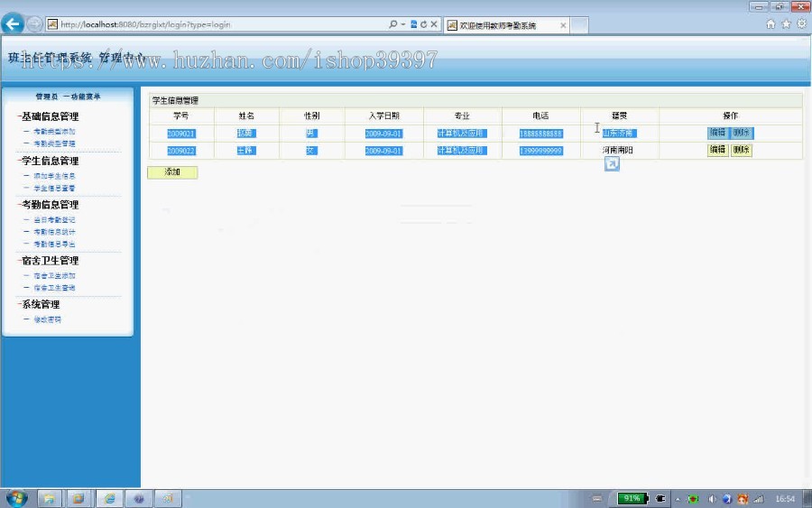Viewport: 812px width, 508px height.
Task: Click 删除 button for student 2009021
Action: pos(742,133)
